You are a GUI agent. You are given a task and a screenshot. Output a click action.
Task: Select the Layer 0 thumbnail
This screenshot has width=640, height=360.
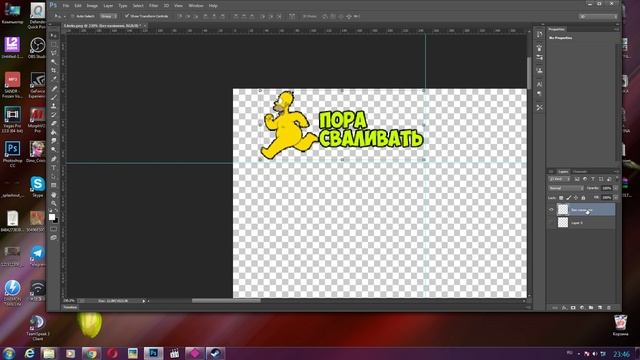[x=563, y=222]
